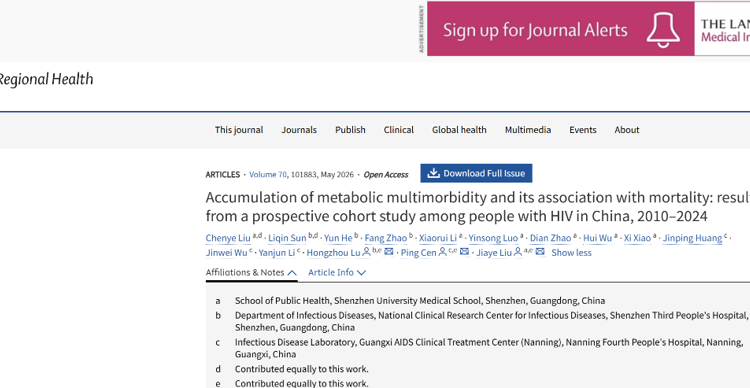Click the Sign up for Journal Alerts banner

click(588, 29)
